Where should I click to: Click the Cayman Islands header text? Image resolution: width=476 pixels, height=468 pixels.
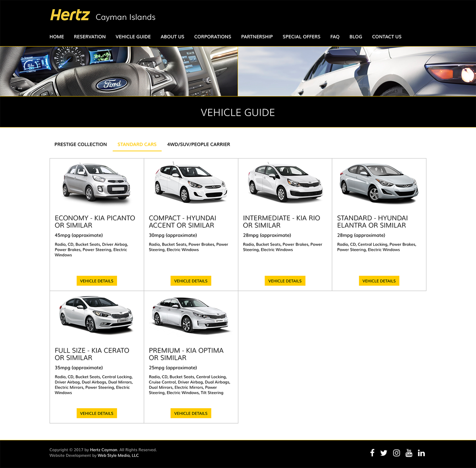(125, 17)
